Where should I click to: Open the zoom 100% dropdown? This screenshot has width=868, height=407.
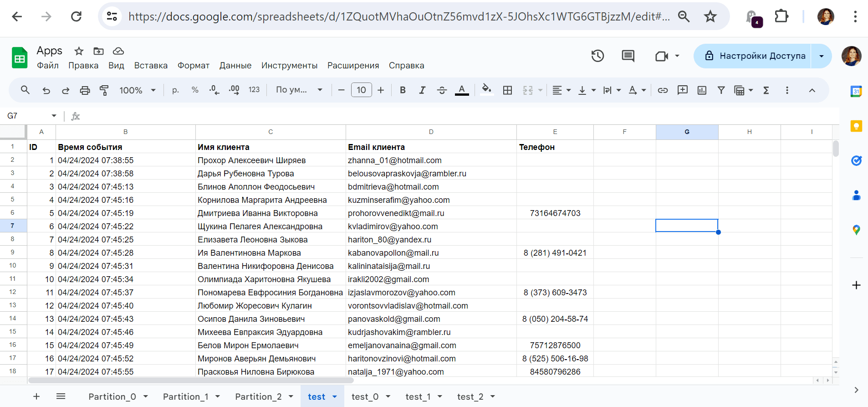(x=137, y=90)
